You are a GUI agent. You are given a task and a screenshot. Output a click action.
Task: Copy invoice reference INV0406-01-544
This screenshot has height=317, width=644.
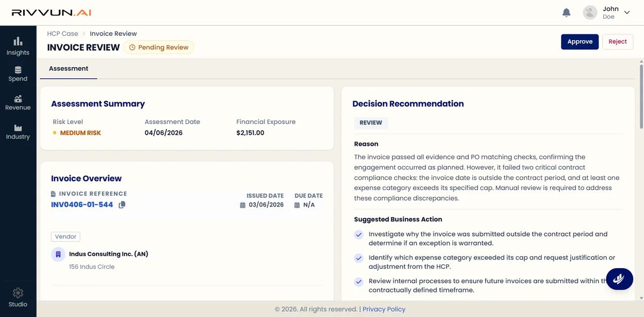click(122, 205)
